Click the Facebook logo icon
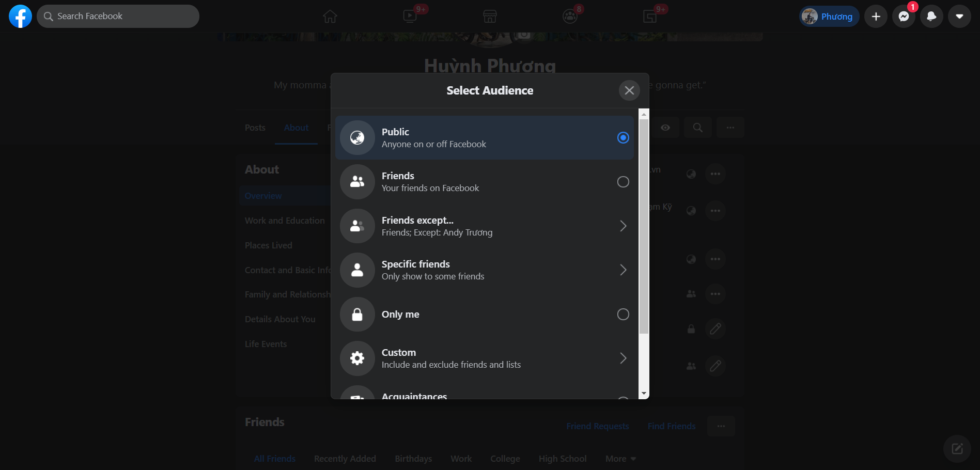 tap(20, 17)
